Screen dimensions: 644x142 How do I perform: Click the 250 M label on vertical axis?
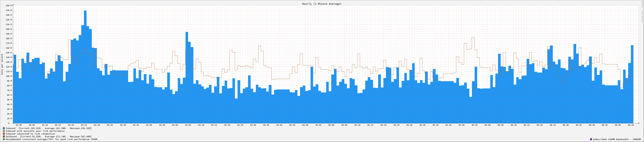click(9, 5)
